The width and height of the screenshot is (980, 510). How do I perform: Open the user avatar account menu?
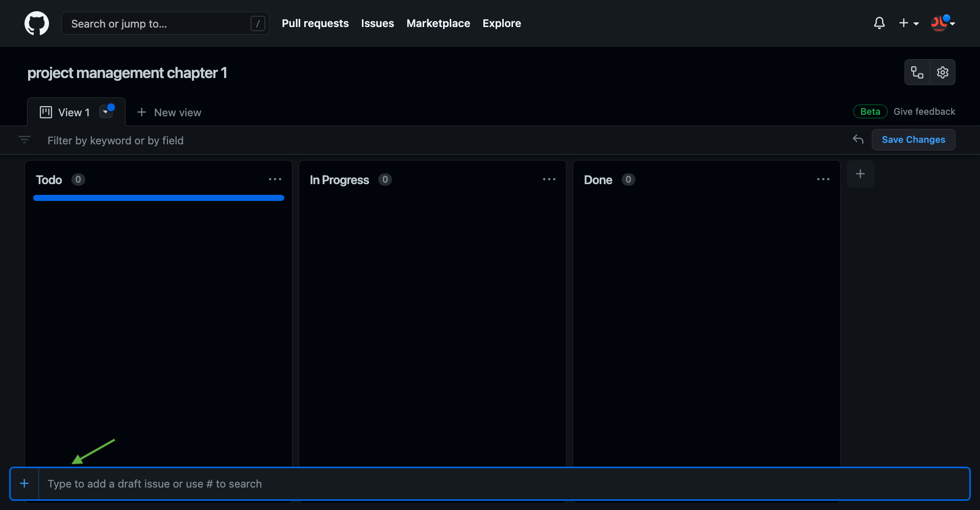pos(942,23)
